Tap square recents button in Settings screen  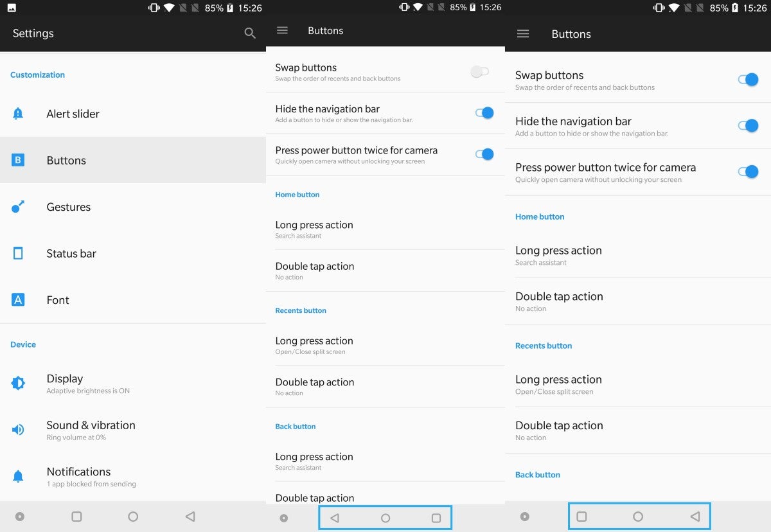[76, 517]
